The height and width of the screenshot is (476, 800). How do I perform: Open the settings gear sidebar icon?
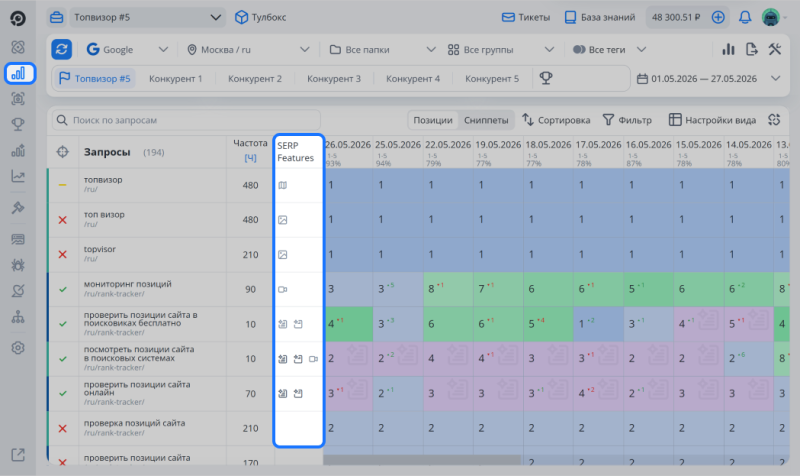18,348
